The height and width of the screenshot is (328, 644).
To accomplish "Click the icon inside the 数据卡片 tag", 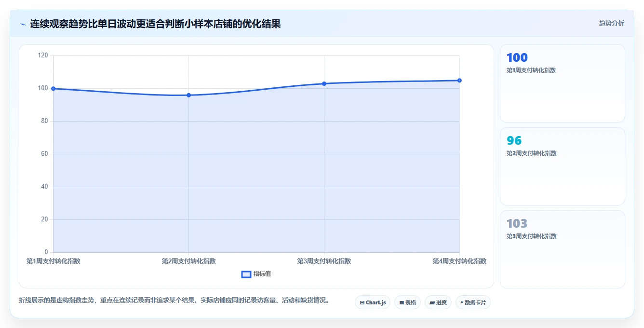I will tap(462, 302).
